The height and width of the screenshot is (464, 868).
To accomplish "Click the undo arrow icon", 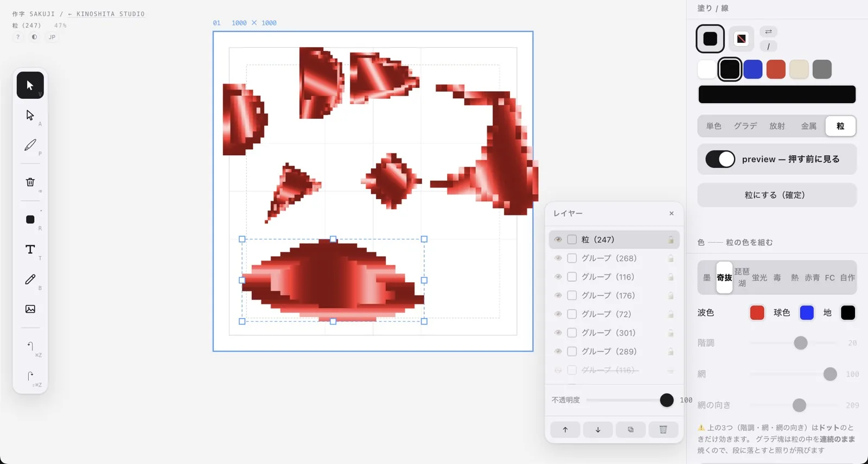I will [30, 346].
